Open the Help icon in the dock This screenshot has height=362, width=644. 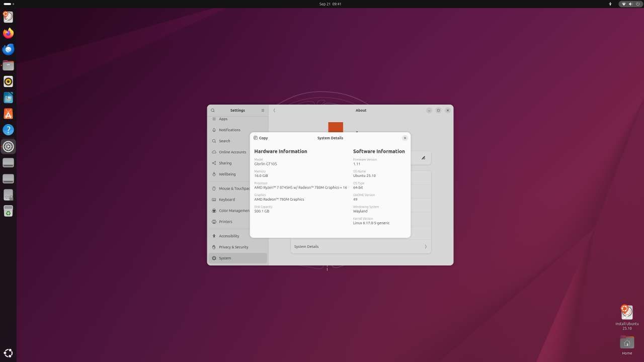(8, 130)
